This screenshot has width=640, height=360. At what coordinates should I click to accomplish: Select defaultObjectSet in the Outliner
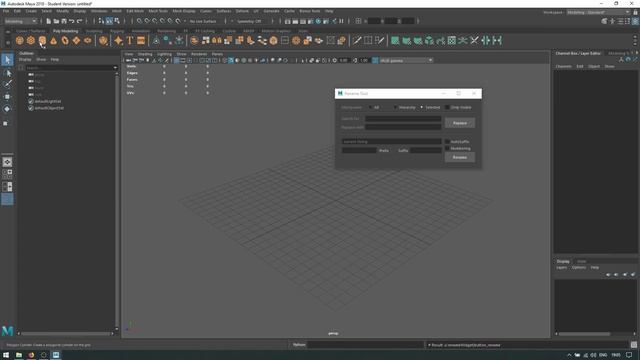(x=49, y=108)
